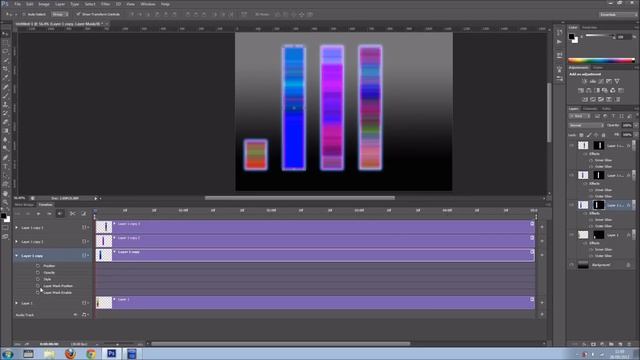Expand Layer 1 copy 3 timeline track

click(17, 228)
